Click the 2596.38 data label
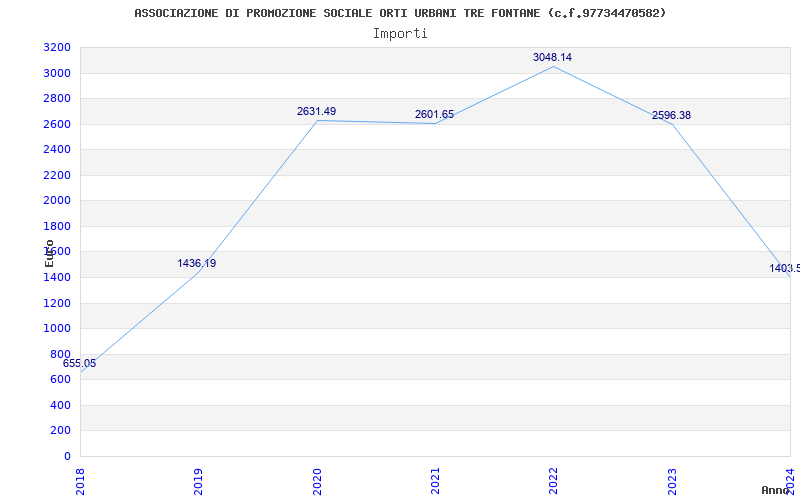Screen dimensions: 800x500 [671, 115]
